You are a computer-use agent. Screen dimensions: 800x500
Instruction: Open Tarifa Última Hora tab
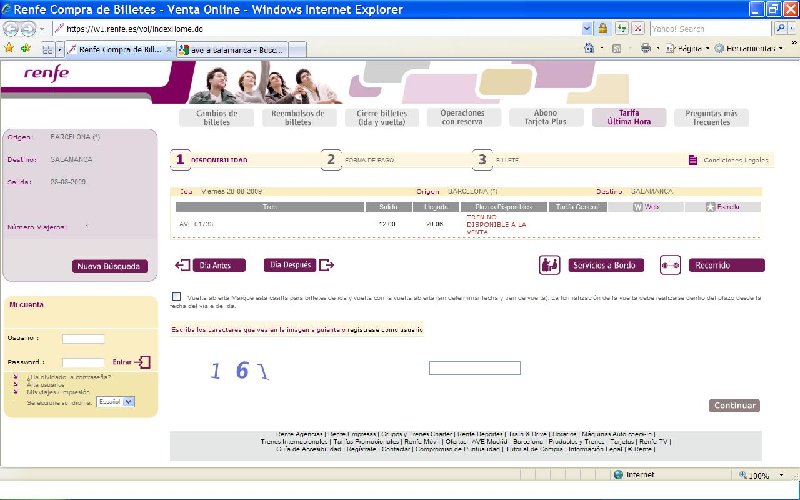(629, 117)
